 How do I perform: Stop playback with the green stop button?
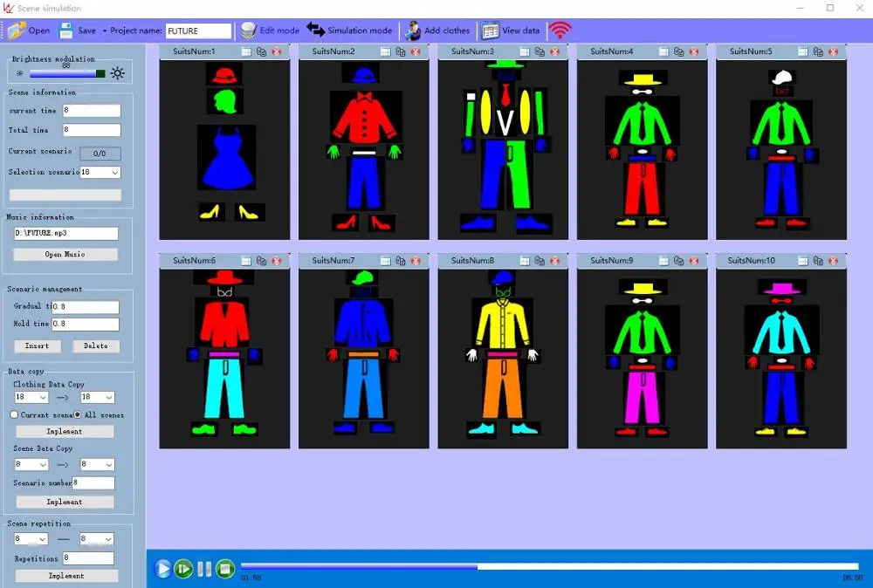point(224,569)
